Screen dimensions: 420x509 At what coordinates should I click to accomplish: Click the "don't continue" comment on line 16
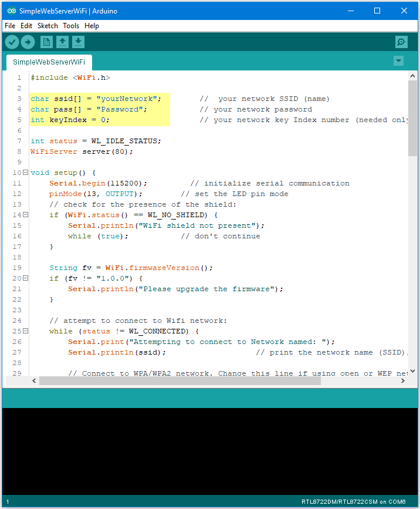tap(221, 236)
